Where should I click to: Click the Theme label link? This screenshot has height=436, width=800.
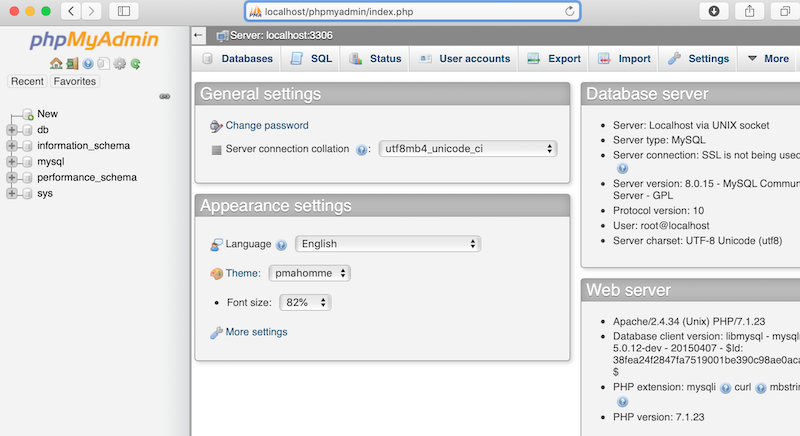[x=242, y=273]
